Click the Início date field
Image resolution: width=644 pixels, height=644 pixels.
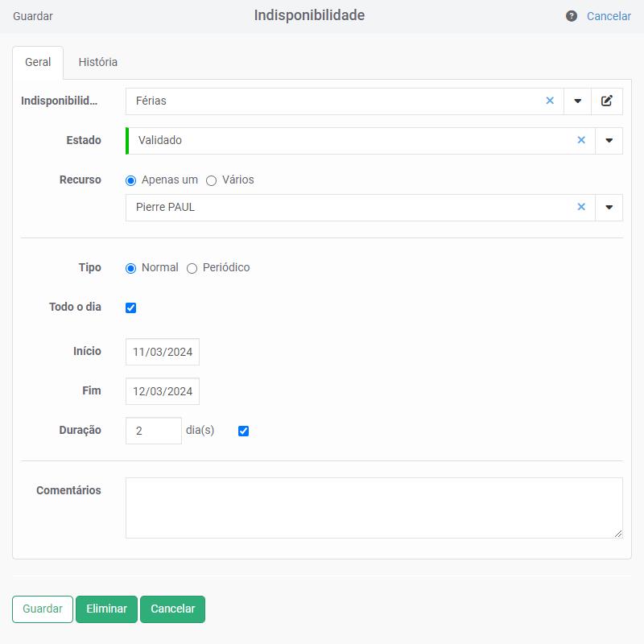click(x=163, y=352)
